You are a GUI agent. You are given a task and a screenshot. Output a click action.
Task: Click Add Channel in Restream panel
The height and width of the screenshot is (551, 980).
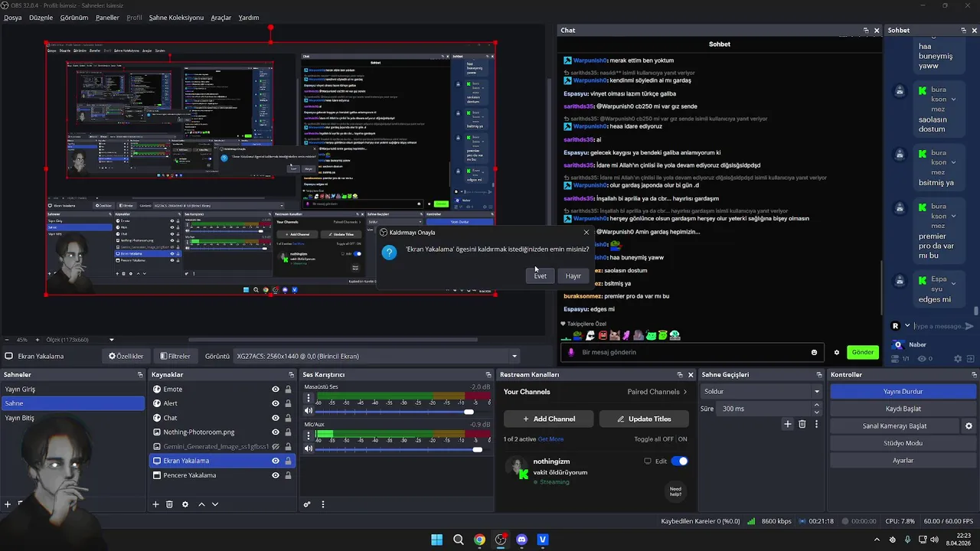pos(549,419)
